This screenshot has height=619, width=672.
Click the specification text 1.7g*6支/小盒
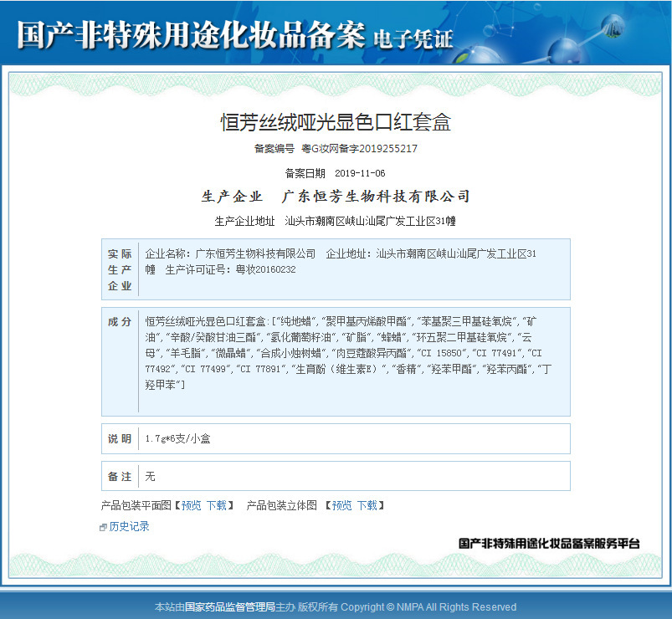178,438
